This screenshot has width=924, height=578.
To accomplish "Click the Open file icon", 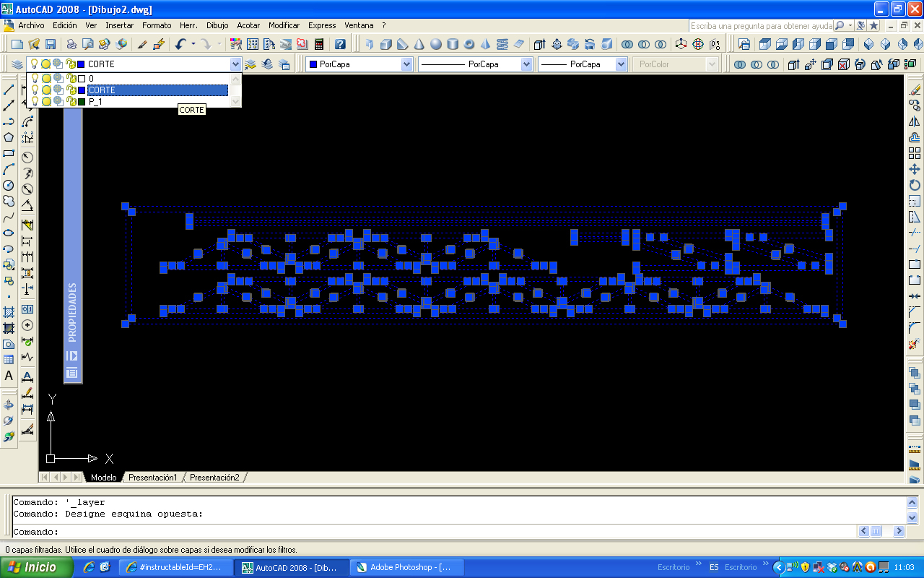I will (35, 44).
